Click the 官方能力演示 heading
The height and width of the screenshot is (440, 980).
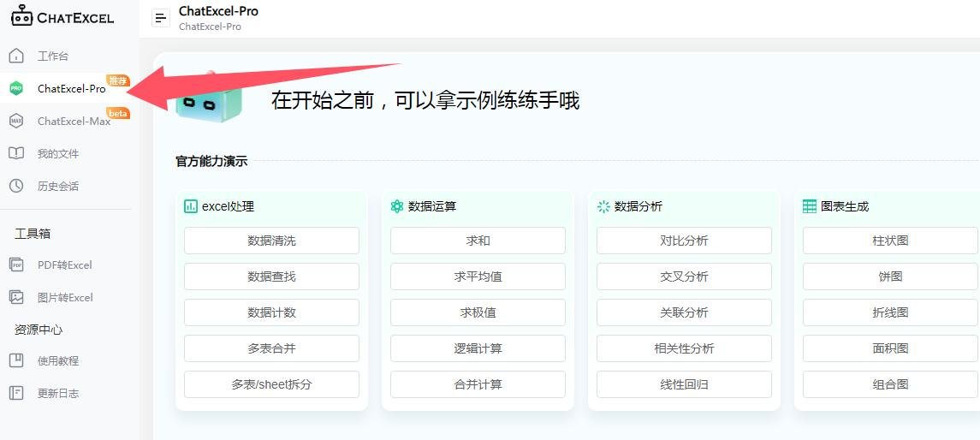(x=211, y=161)
